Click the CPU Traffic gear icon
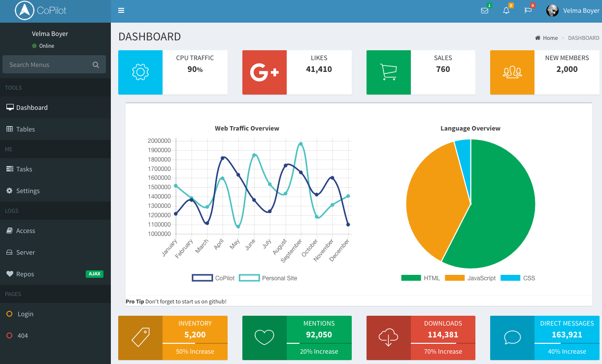This screenshot has width=602, height=364. coord(140,72)
